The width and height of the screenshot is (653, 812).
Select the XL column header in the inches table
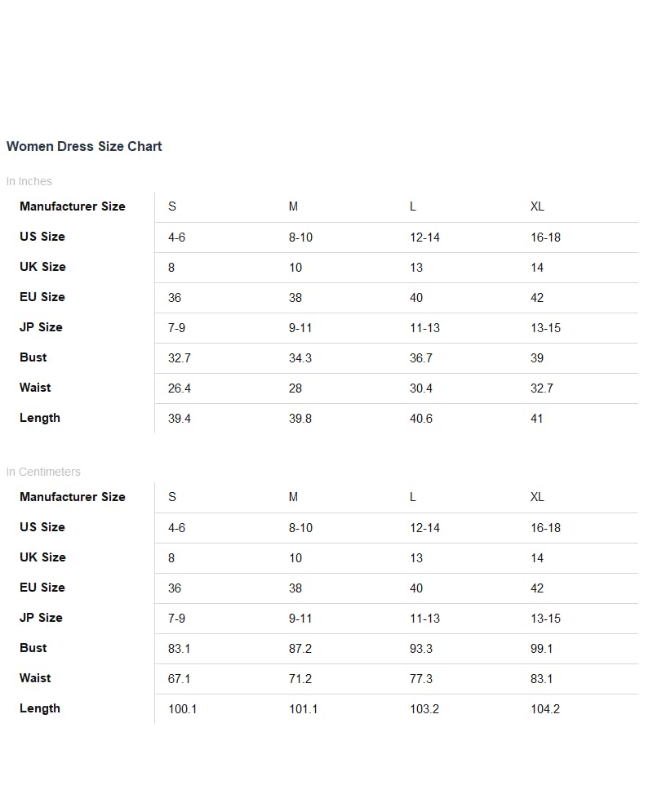pos(537,206)
